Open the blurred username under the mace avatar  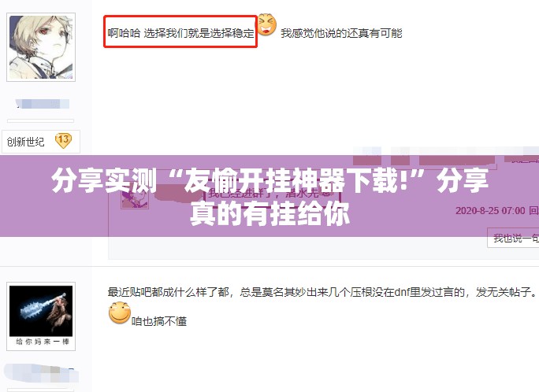coord(41,374)
